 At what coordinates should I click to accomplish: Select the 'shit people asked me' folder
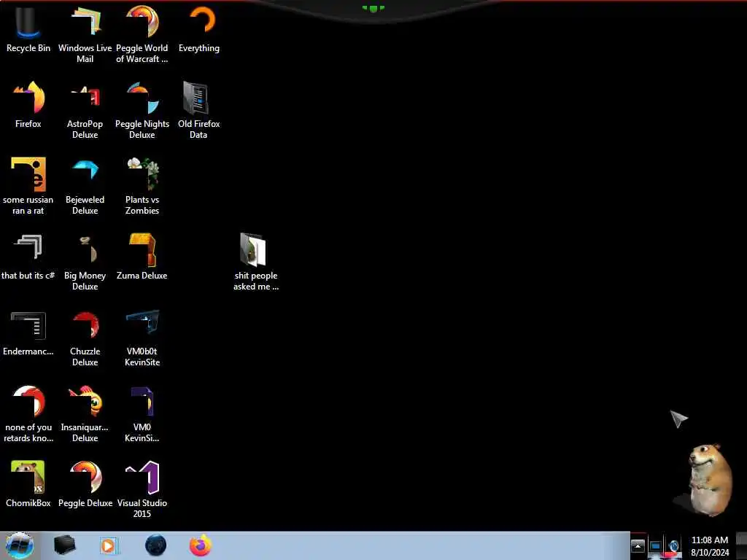click(x=256, y=261)
